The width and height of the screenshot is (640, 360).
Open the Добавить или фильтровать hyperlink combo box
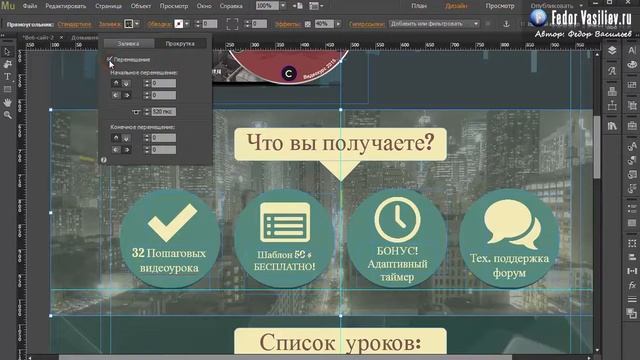pyautogui.click(x=434, y=24)
